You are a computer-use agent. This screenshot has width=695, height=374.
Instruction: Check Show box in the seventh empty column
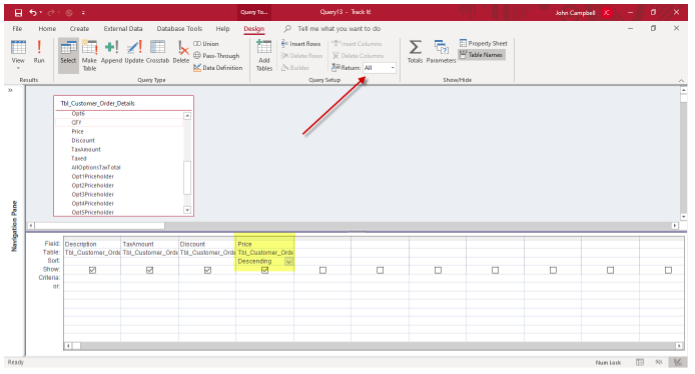tap(438, 270)
